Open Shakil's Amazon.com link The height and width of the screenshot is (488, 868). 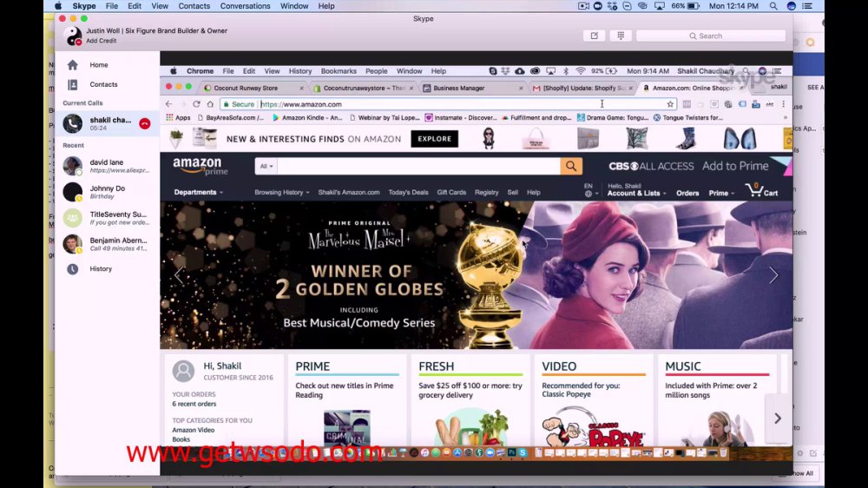[349, 192]
